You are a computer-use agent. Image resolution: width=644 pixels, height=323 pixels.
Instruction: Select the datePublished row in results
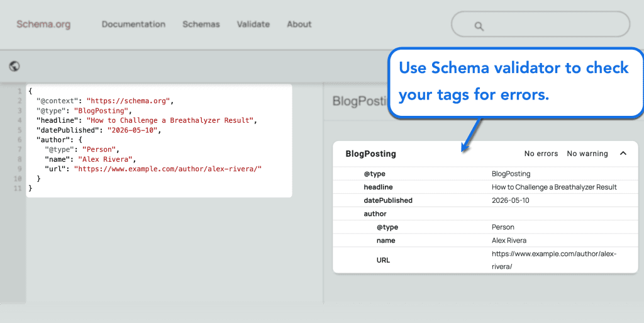pyautogui.click(x=486, y=201)
